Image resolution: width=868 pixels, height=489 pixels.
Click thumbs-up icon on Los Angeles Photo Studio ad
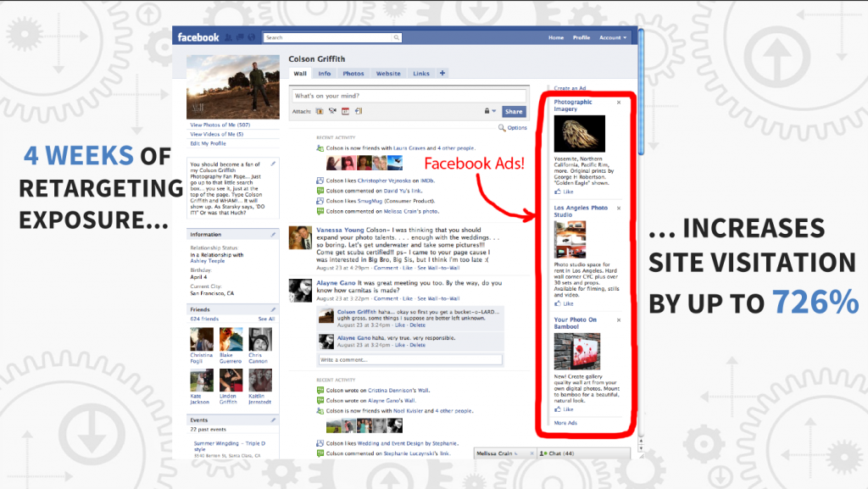558,303
